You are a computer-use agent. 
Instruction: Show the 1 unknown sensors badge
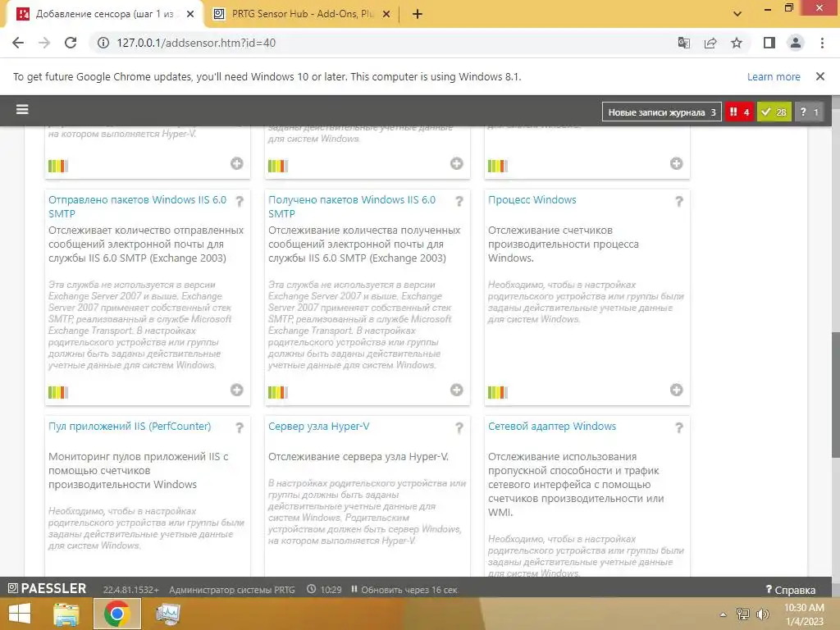tap(809, 112)
